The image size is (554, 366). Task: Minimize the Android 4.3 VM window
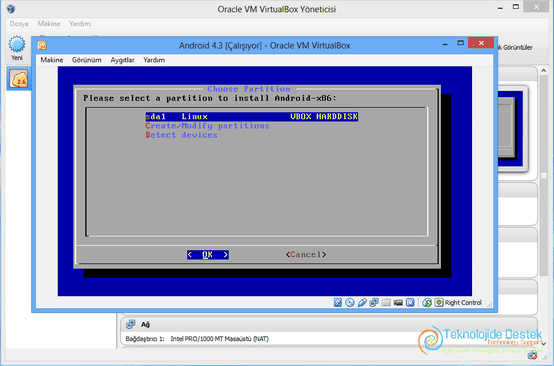[x=445, y=44]
